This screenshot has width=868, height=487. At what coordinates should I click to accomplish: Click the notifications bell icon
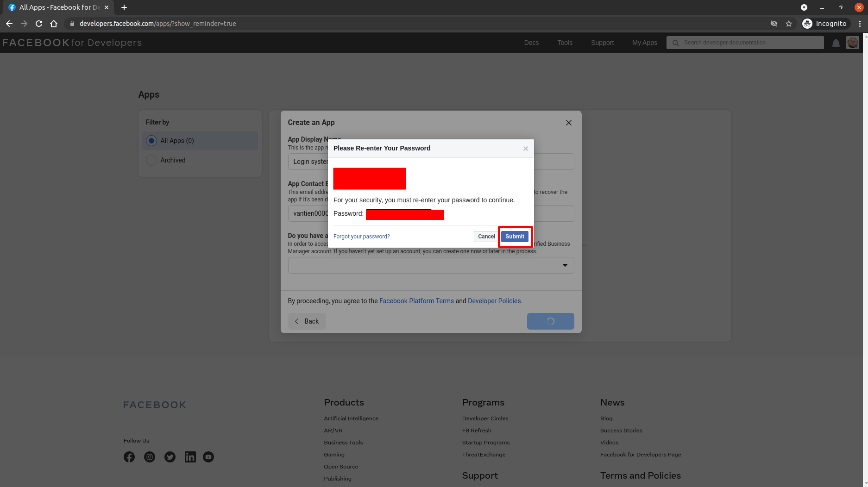pos(836,43)
